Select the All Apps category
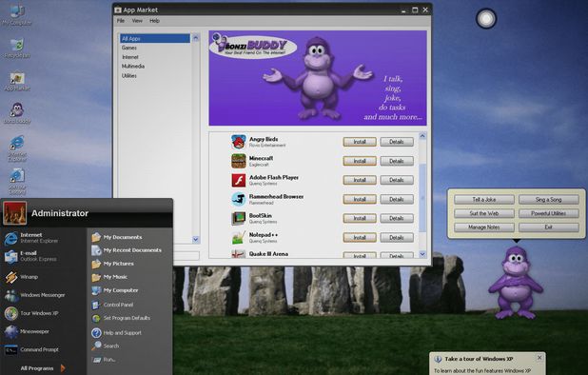588x375 pixels. click(155, 39)
